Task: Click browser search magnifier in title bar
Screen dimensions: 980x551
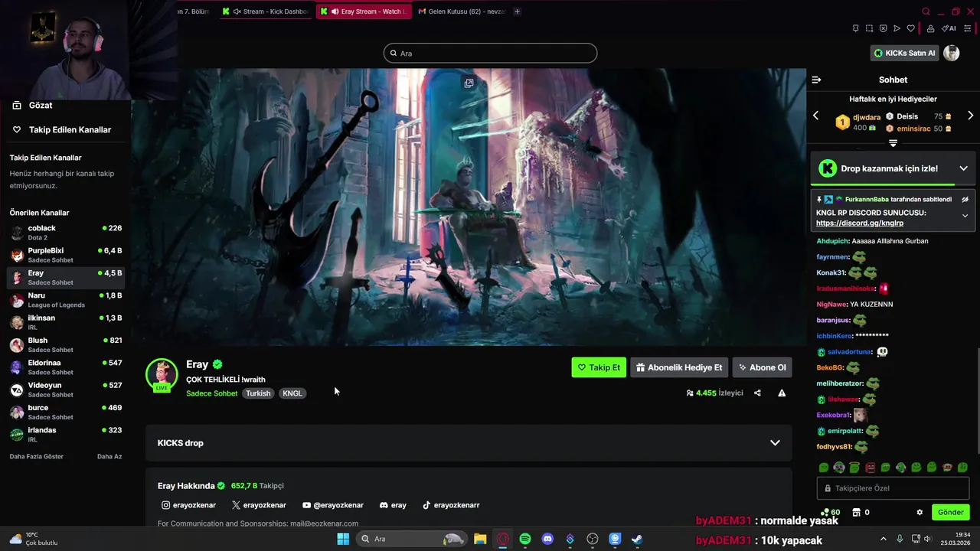Action: 926,11
